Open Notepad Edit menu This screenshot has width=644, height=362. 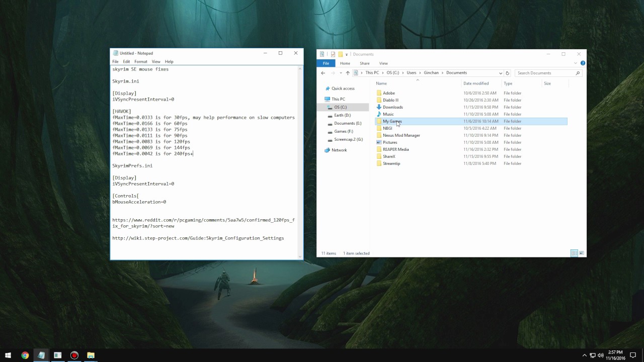(x=126, y=61)
